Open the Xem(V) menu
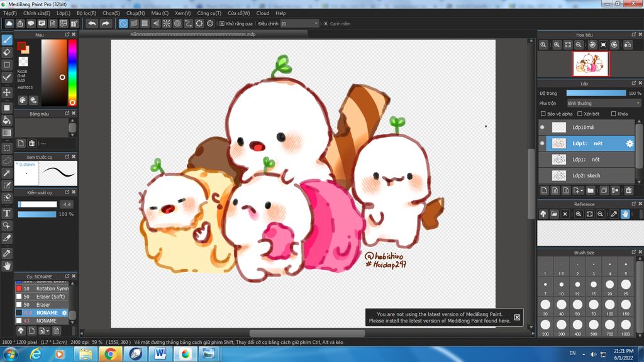The image size is (644, 362). click(x=183, y=13)
